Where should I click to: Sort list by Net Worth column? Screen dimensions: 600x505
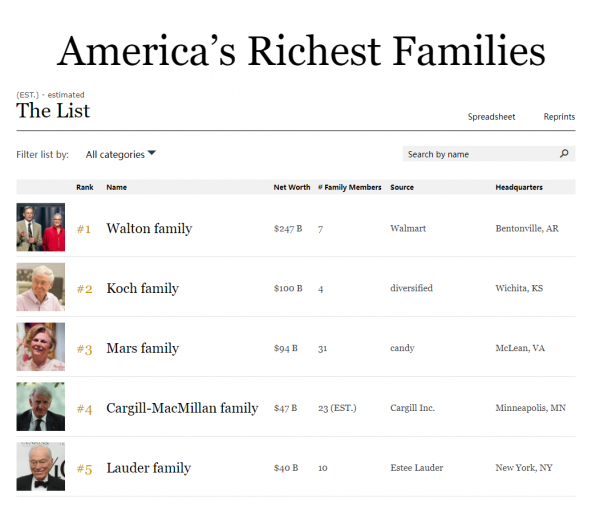point(292,187)
